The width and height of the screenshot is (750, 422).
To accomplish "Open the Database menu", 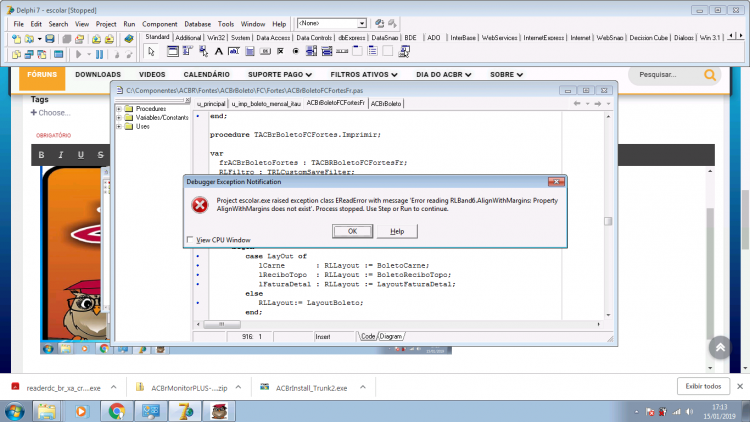I will tap(198, 24).
